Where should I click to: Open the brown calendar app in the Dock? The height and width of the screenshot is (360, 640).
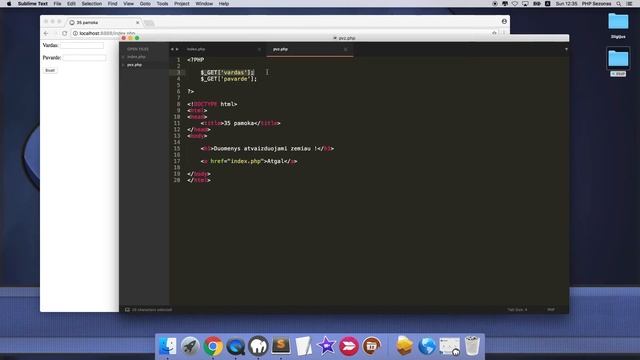(371, 346)
